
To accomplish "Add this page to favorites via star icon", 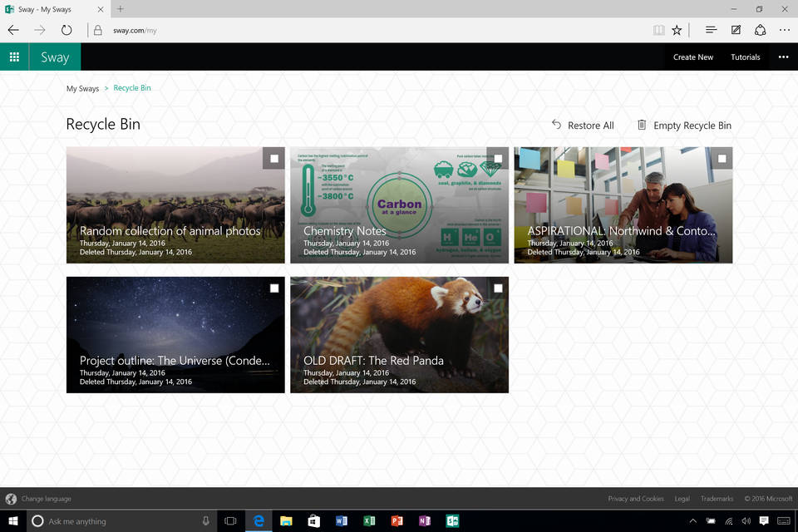I will coord(677,30).
